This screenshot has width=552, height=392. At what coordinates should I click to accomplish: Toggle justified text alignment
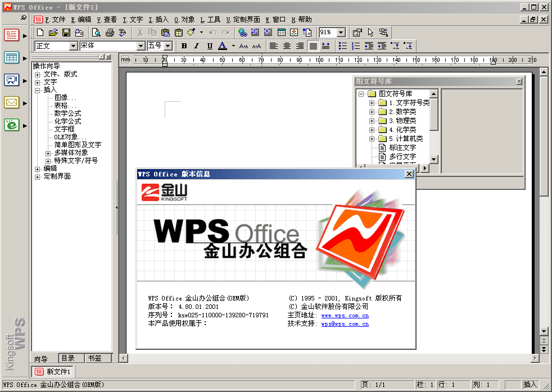click(x=313, y=45)
